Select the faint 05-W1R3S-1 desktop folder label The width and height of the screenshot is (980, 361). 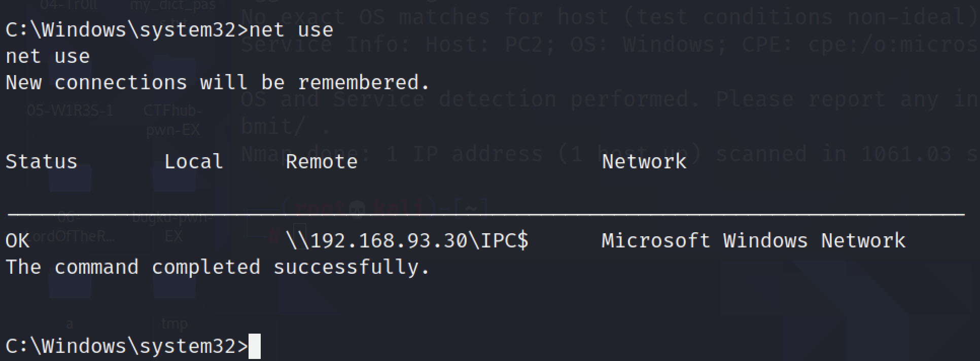click(70, 111)
